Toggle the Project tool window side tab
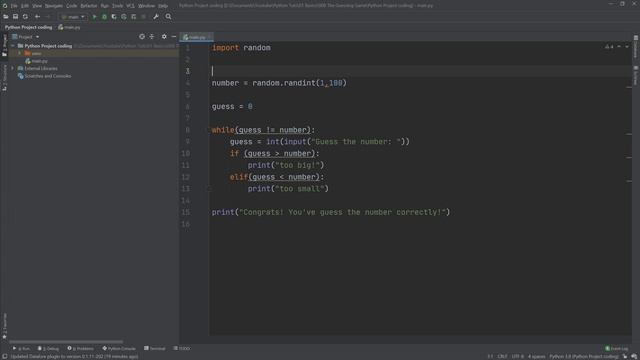 [4, 45]
